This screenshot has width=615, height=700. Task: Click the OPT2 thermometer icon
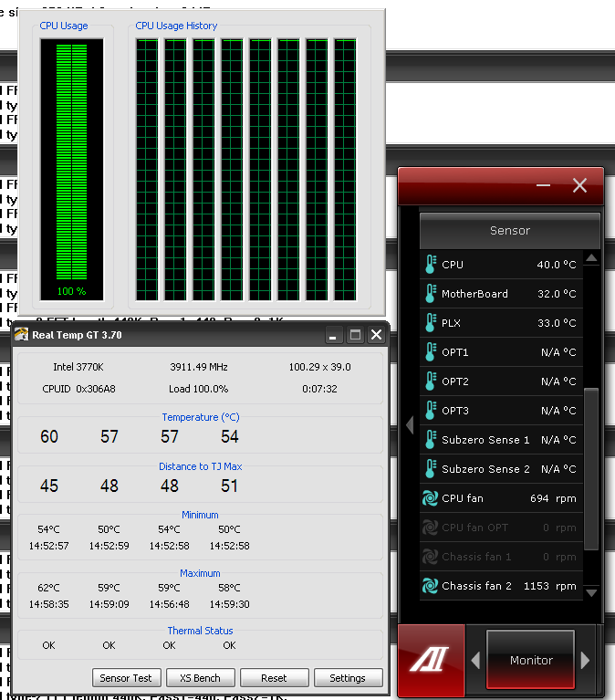pyautogui.click(x=431, y=381)
